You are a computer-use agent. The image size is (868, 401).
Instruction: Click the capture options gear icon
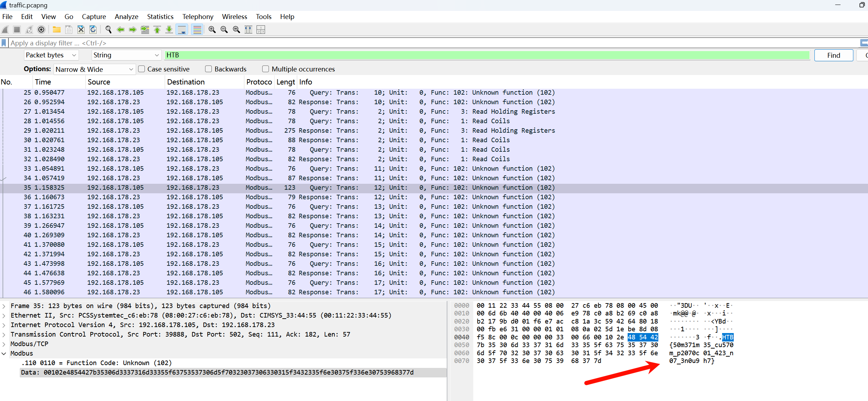tap(41, 30)
